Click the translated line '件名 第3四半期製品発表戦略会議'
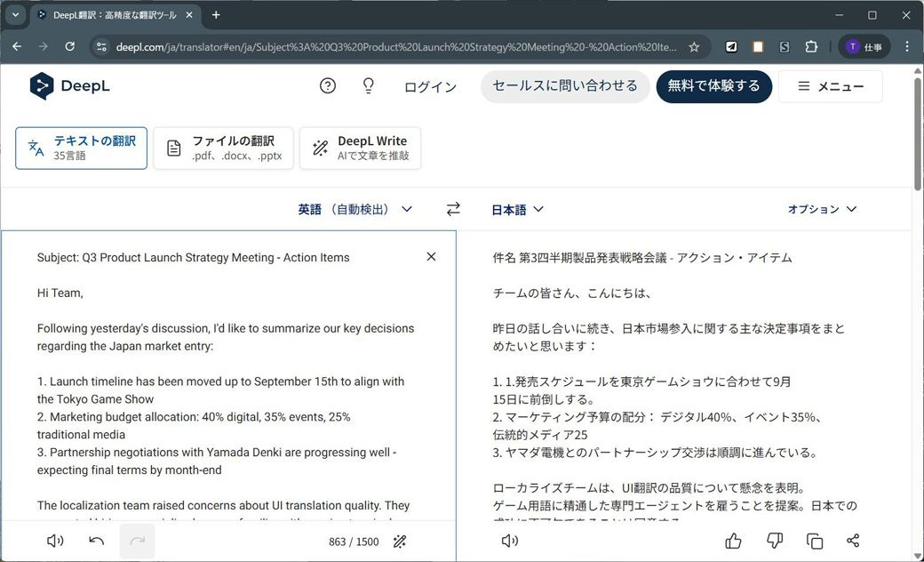Screen dimensions: 924x562 click(x=579, y=258)
